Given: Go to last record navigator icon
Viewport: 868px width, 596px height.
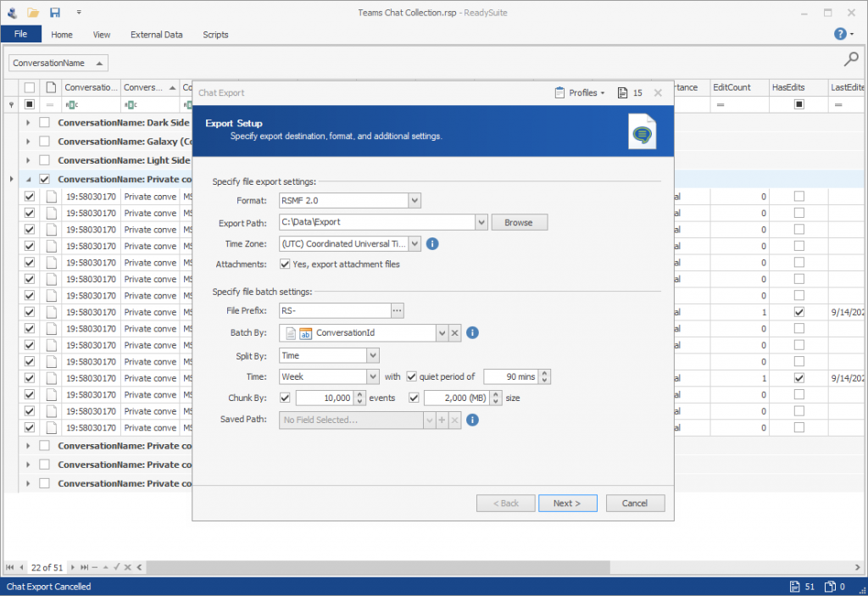Looking at the screenshot, I should click(84, 567).
